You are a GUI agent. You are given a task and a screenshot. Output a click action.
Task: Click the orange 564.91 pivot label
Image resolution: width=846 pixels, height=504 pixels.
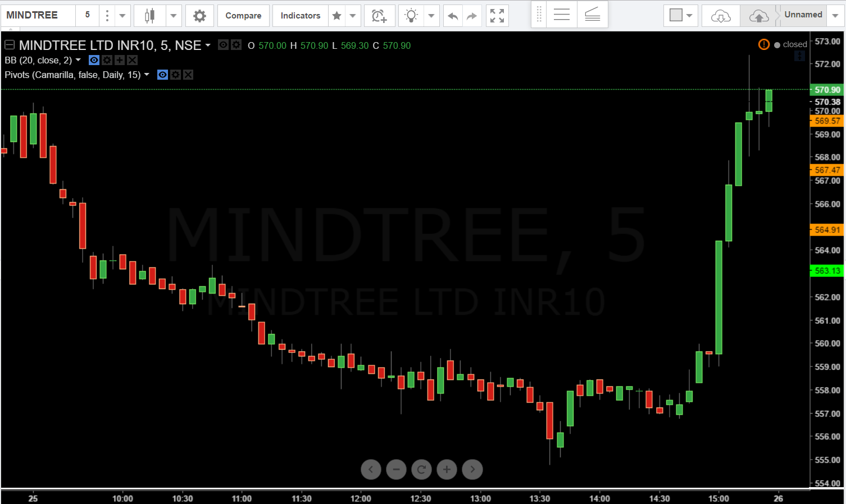point(827,230)
